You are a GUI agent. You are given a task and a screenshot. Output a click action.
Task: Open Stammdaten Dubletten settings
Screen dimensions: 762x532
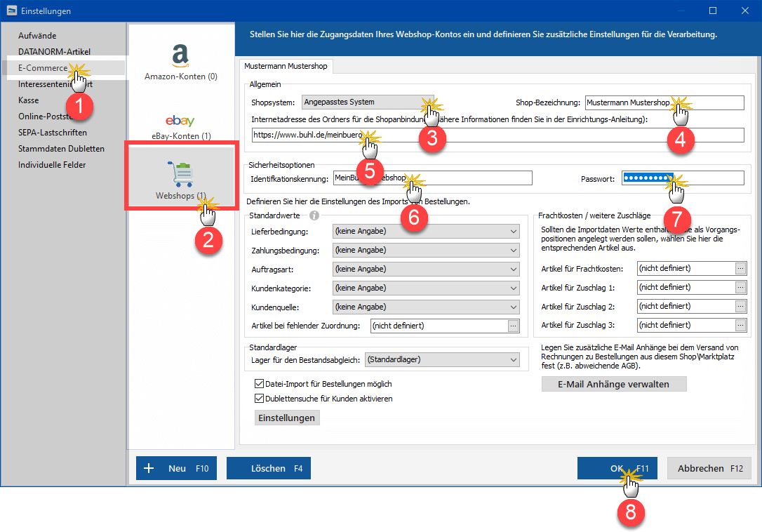point(61,148)
